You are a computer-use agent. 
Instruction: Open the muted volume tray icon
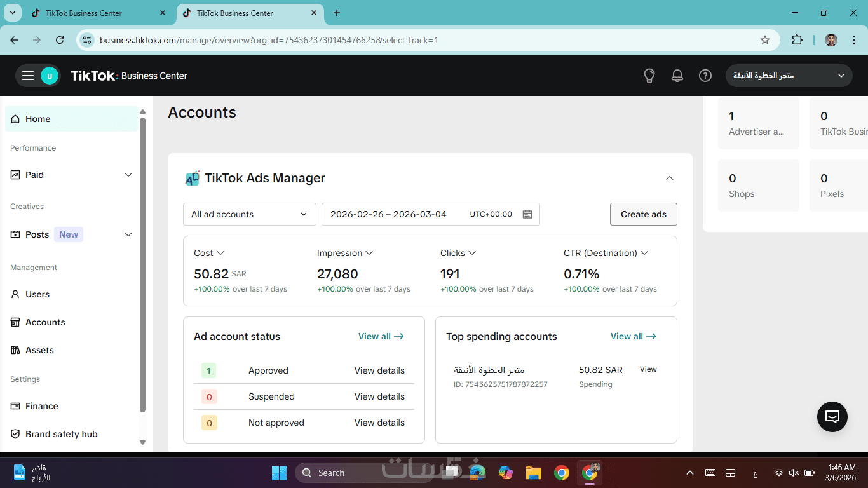click(x=794, y=473)
